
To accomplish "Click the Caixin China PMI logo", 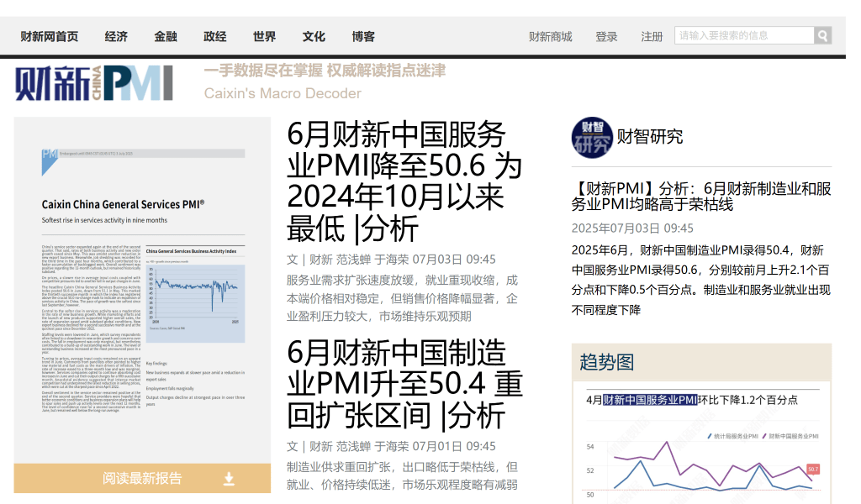I will click(x=93, y=83).
